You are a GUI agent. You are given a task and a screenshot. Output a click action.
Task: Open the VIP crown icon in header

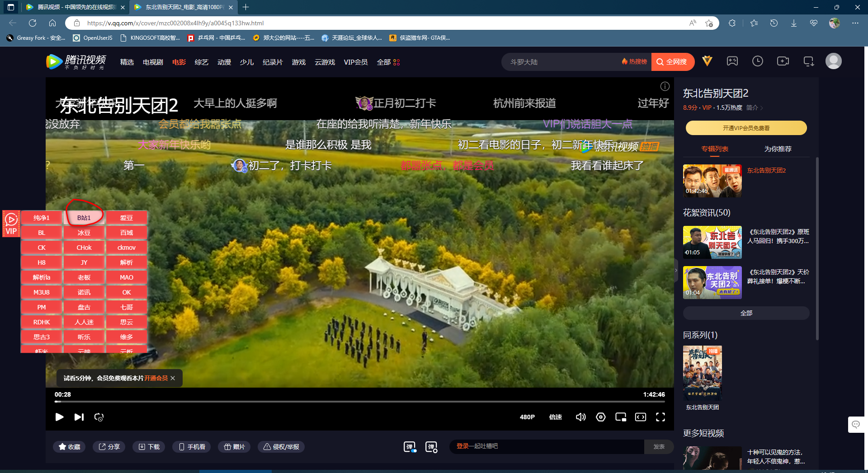coord(707,61)
